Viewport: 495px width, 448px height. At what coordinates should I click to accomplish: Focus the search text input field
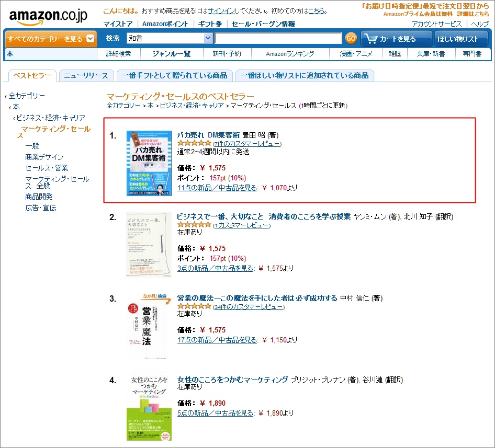click(x=278, y=38)
